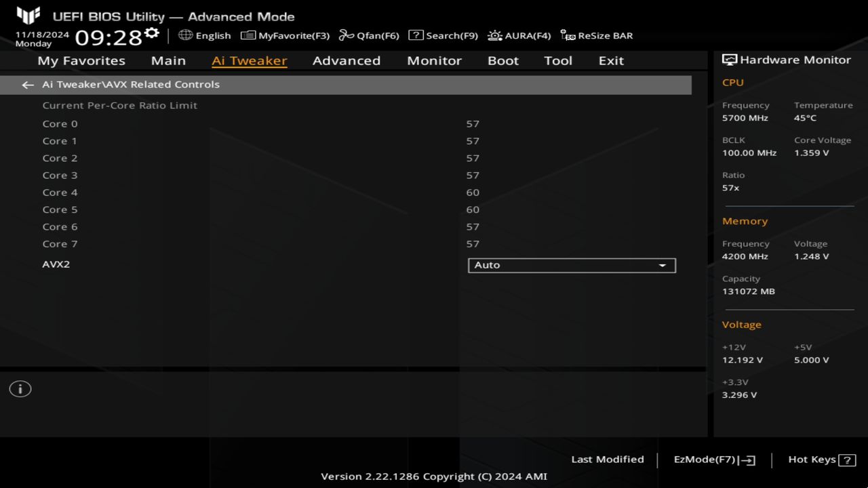Viewport: 868px width, 488px height.
Task: Select the AVX2 setting label
Action: (x=56, y=264)
